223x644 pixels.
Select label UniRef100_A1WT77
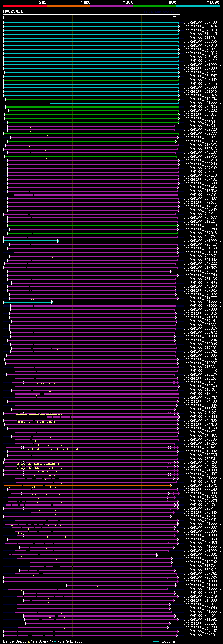pyautogui.click(x=200, y=298)
